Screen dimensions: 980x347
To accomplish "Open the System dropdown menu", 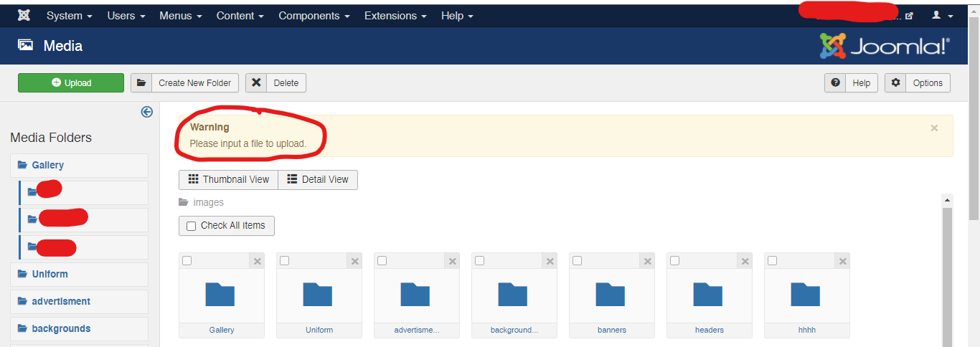I will tap(70, 15).
